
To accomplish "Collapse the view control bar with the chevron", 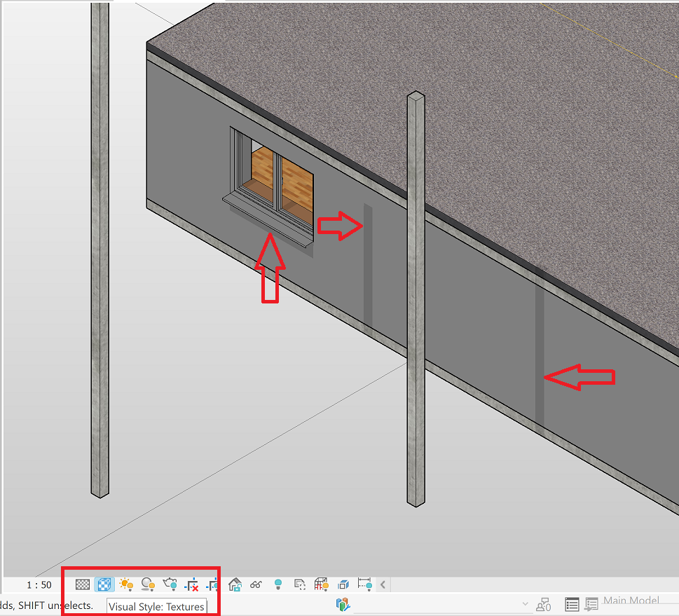I will [383, 584].
